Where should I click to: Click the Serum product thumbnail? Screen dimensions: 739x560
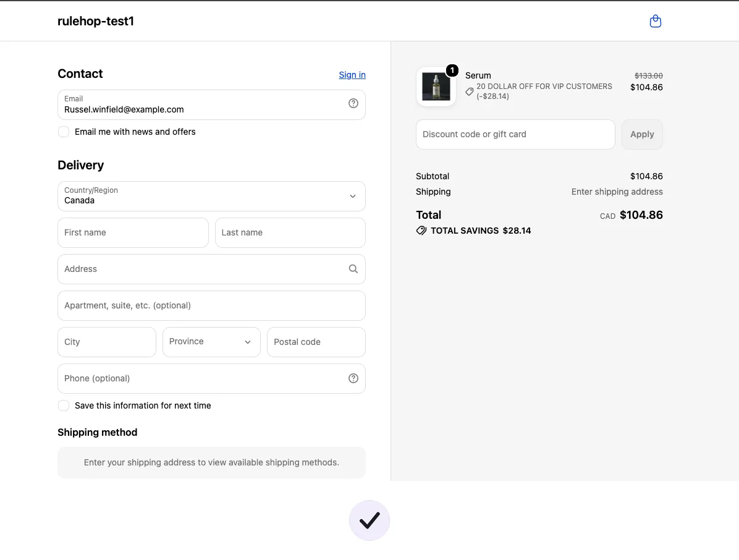click(x=436, y=87)
